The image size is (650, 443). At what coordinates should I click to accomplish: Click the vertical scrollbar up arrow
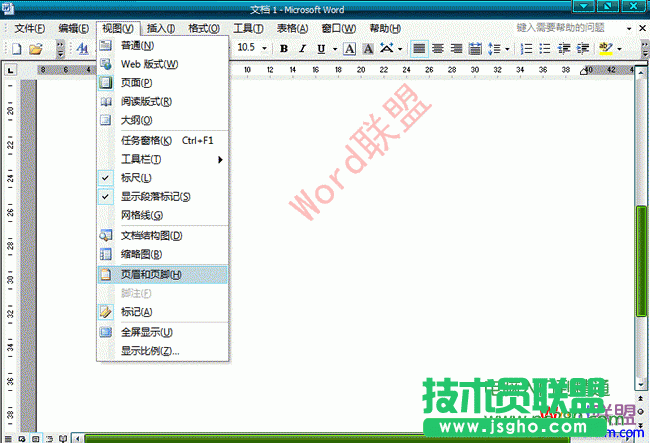[x=641, y=73]
